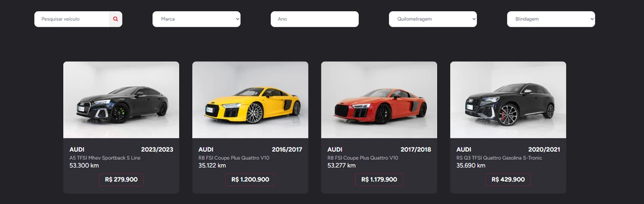Click the 2016/2017 R8 FSI Coupe title
The height and width of the screenshot is (204, 644).
[234, 158]
